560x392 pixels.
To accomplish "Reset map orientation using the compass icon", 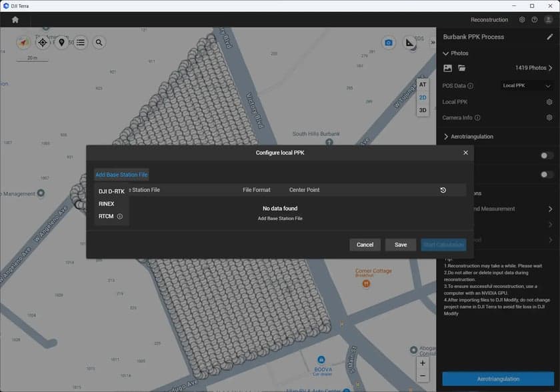I will tap(25, 42).
